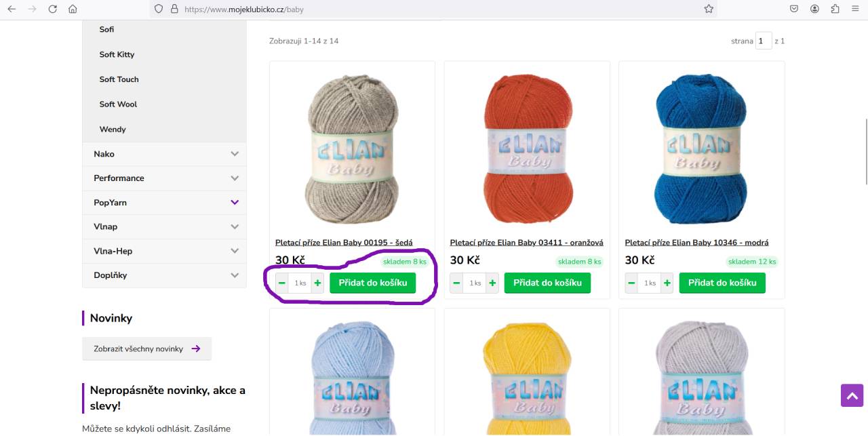Open the browser extensions puzzle icon

click(835, 9)
